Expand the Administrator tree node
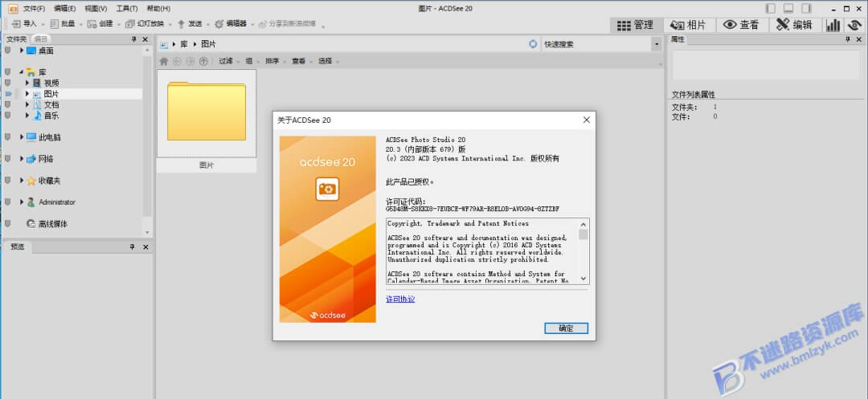Screen dimensions: 868x399 tap(22, 202)
